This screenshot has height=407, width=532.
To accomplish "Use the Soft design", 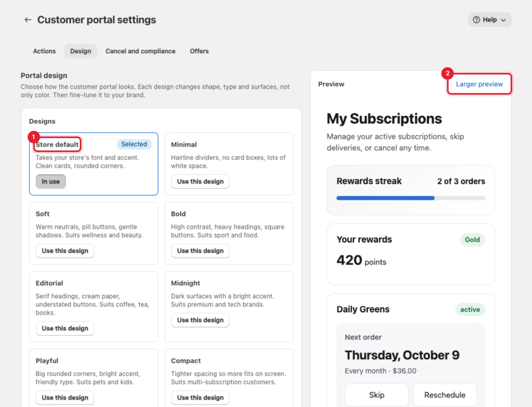I will point(65,251).
